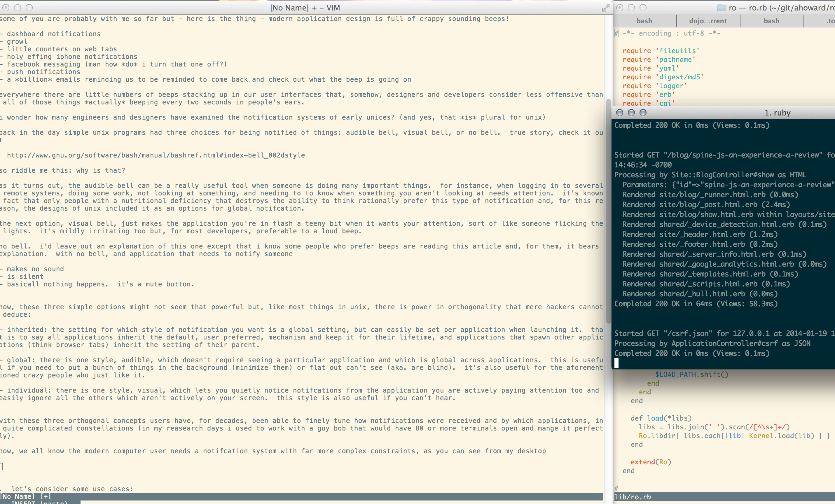The height and width of the screenshot is (504, 835).
Task: Minimize the ro.rb editor window
Action: [631, 8]
